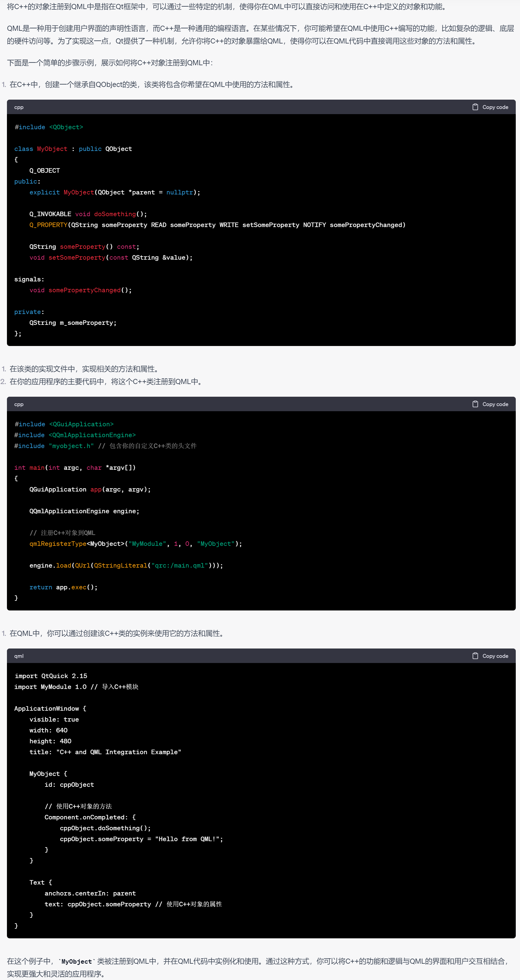The width and height of the screenshot is (520, 980).
Task: Click the 'Text {' line
Action: (41, 882)
